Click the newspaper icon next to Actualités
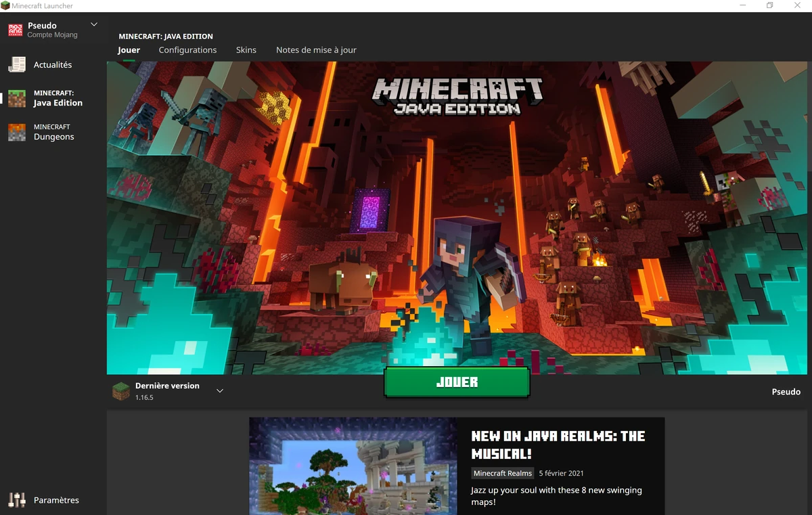Screen dimensions: 812x515 coord(17,64)
